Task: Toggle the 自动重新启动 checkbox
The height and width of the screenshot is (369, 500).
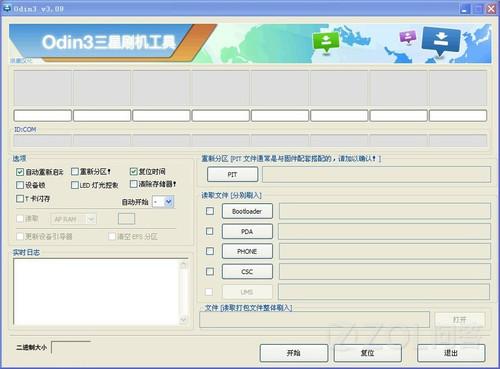Action: pos(20,172)
